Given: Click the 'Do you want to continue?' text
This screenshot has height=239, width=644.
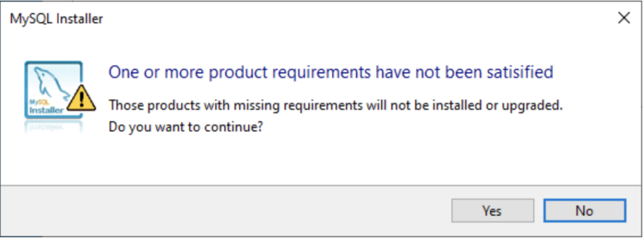Looking at the screenshot, I should (186, 127).
